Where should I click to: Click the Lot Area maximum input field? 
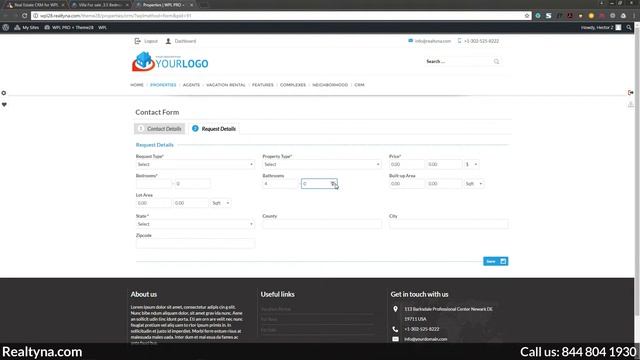point(191,203)
